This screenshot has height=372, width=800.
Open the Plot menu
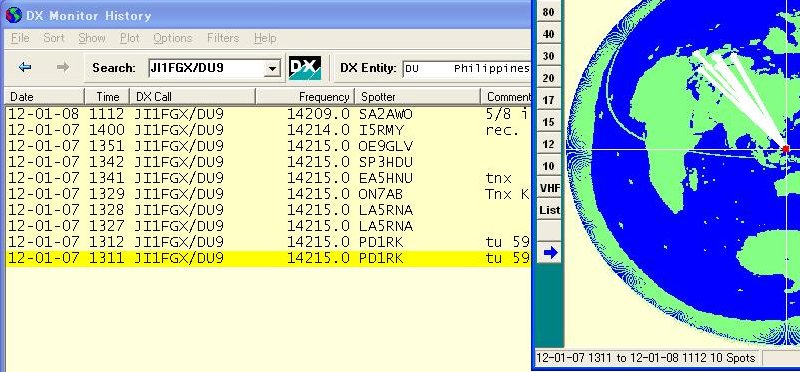click(x=130, y=38)
